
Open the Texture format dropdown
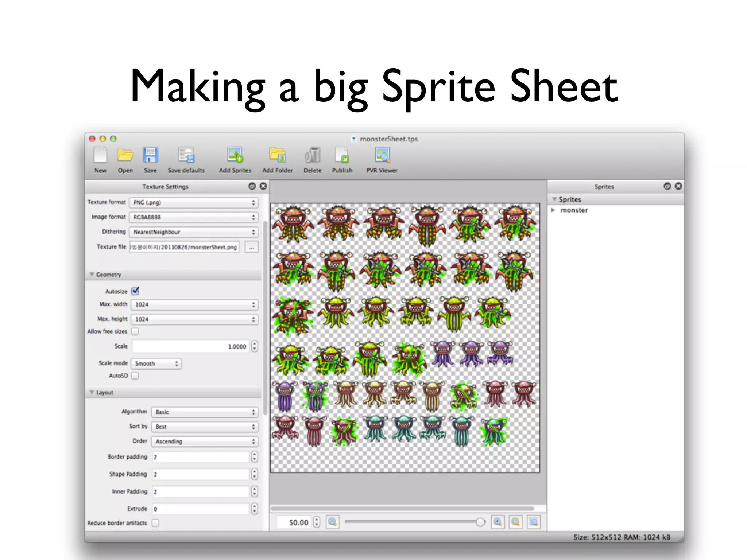[x=193, y=202]
